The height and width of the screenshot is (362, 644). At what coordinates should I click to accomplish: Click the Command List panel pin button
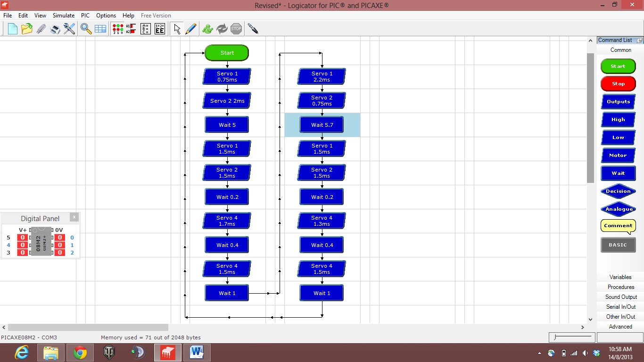tap(640, 41)
